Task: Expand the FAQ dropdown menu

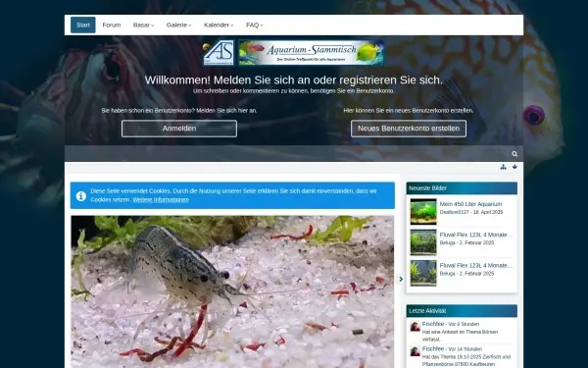Action: click(x=254, y=25)
